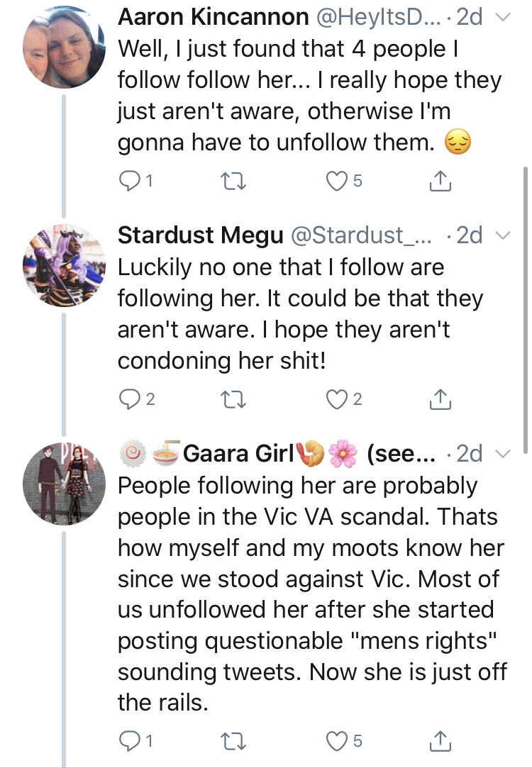This screenshot has width=532, height=768.
Task: Reply to Stardust Megu's tweet
Action: [129, 399]
